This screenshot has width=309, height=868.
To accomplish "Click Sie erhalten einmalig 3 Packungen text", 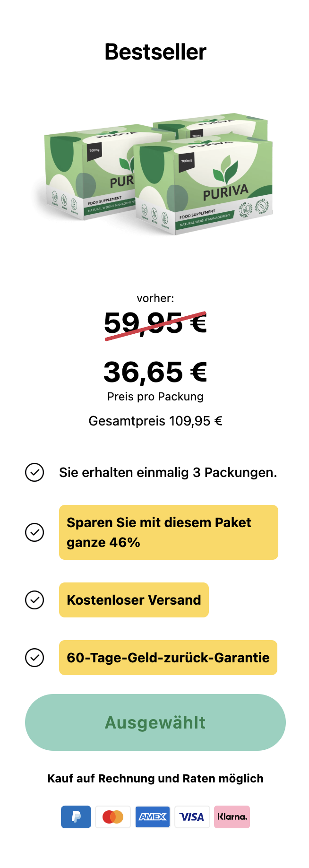I will pos(168,472).
